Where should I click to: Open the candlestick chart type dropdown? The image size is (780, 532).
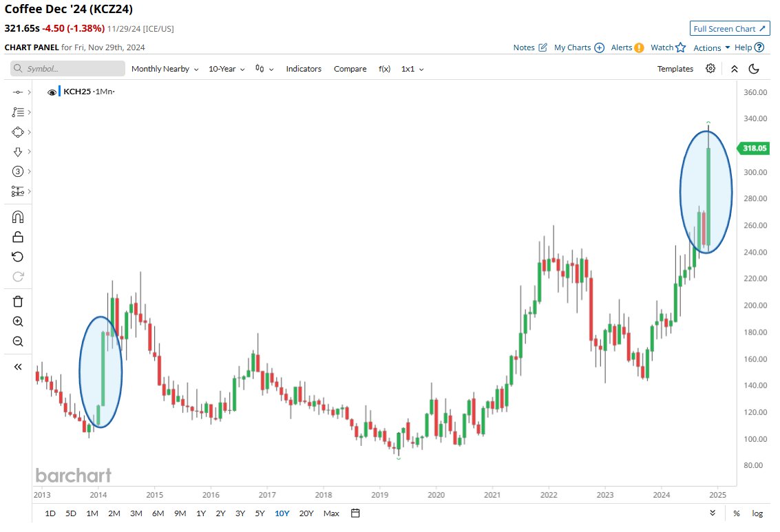264,69
